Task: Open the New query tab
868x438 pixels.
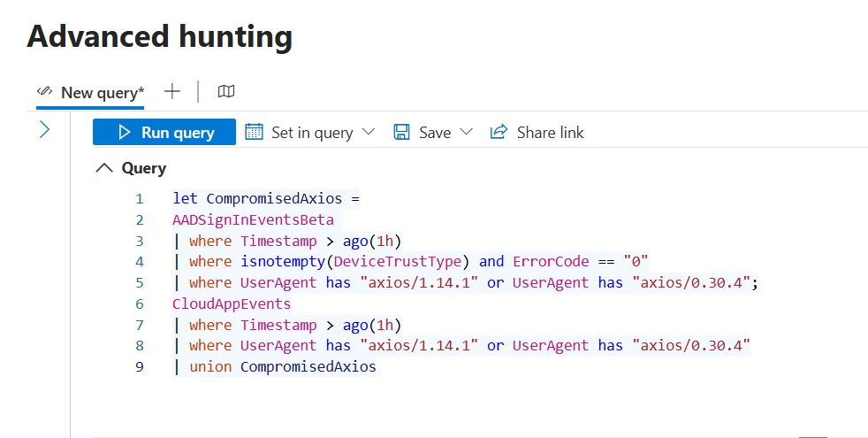Action: pos(90,93)
